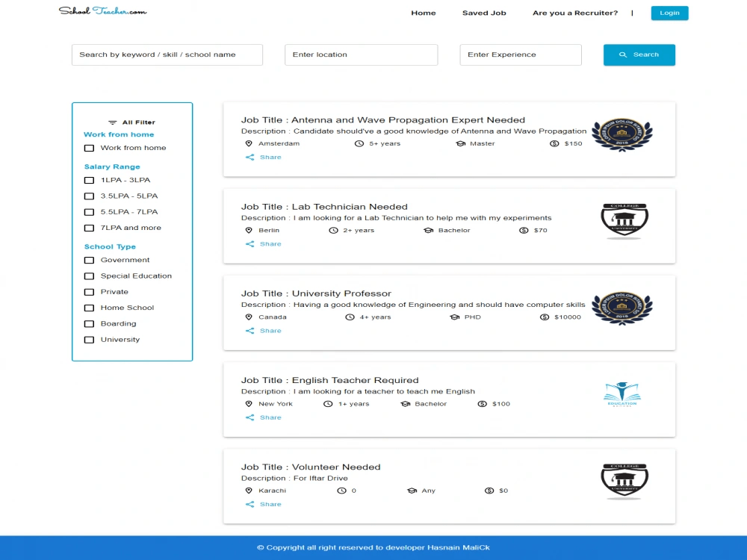Share the Volunteer Needed job
The height and width of the screenshot is (560, 747).
(264, 504)
